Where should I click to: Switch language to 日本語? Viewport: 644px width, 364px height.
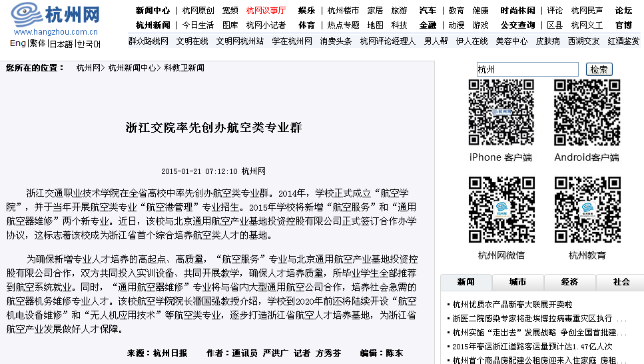point(61,44)
